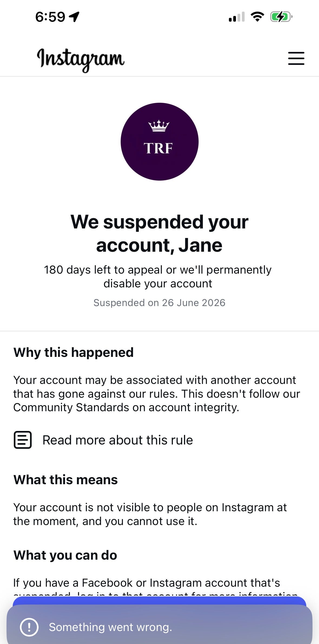Open the hamburger menu icon
319x644 pixels.
coord(296,58)
